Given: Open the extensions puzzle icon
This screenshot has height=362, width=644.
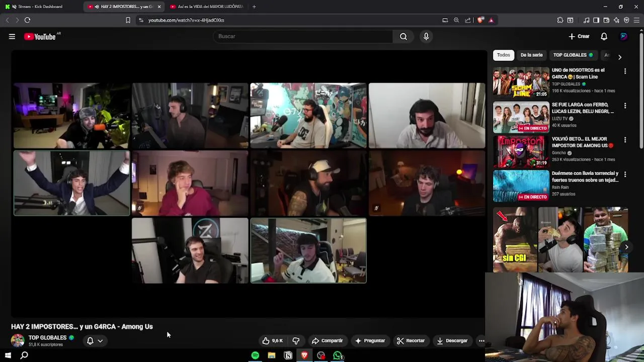Looking at the screenshot, I should point(560,20).
